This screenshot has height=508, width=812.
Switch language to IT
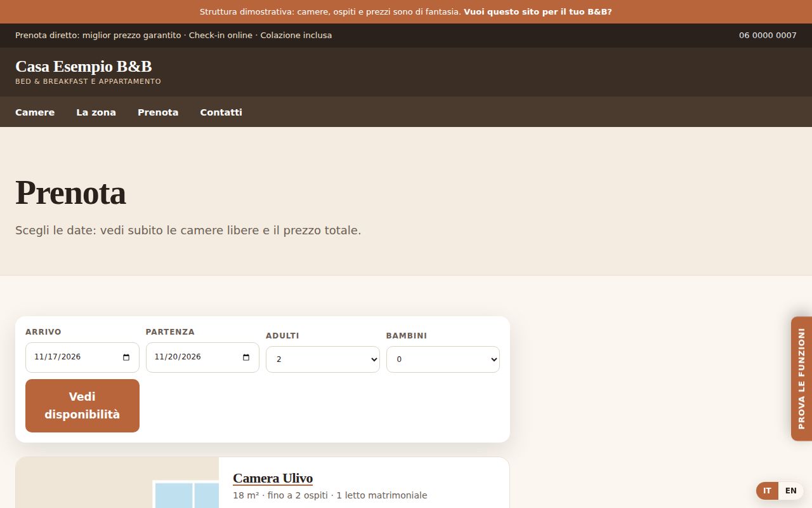click(x=768, y=491)
